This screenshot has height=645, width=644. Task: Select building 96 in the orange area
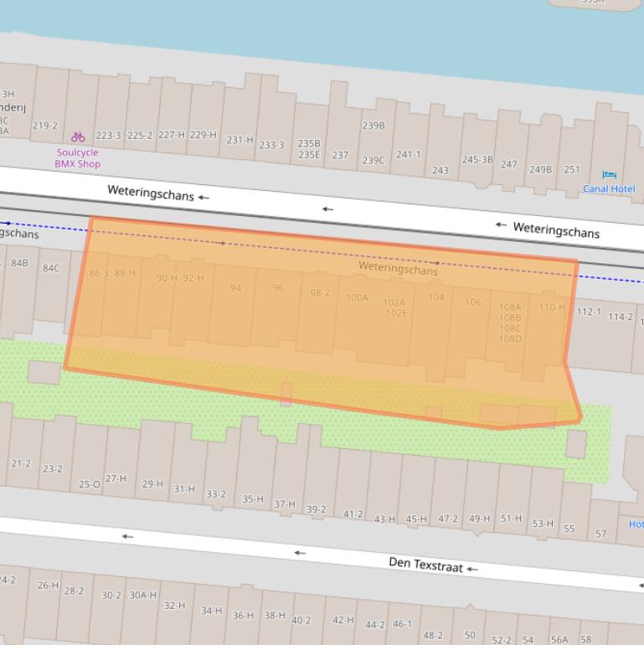click(278, 288)
